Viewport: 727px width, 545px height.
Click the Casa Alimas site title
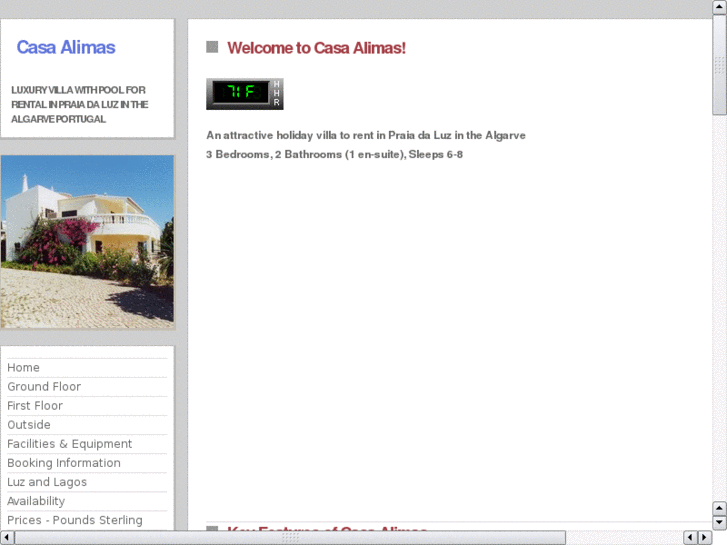[66, 47]
